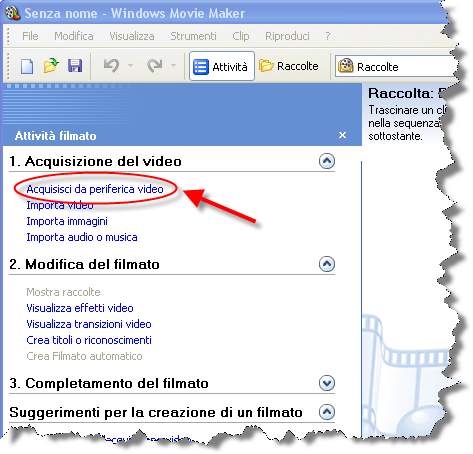The height and width of the screenshot is (454, 473).
Task: Open the Riproduci menu
Action: pyautogui.click(x=287, y=36)
